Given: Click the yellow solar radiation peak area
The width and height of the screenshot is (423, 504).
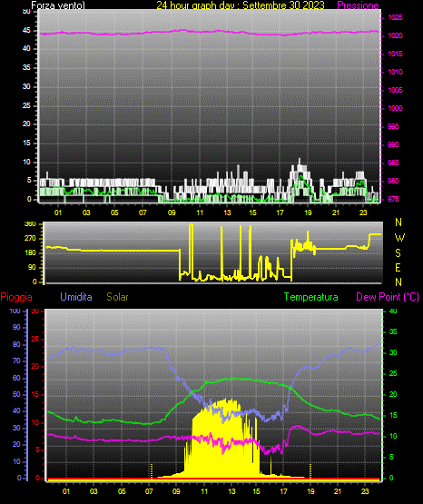Looking at the screenshot, I should (221, 443).
